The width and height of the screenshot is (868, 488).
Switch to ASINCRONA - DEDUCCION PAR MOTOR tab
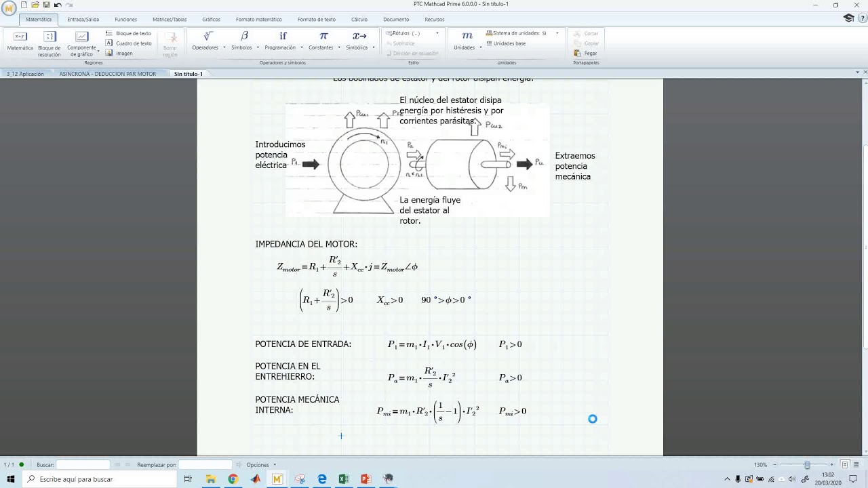[x=108, y=74]
